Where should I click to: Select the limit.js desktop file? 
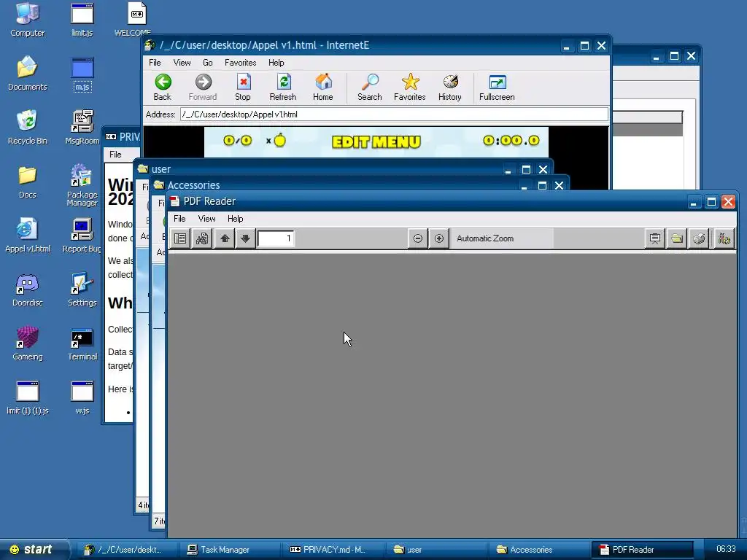point(82,20)
